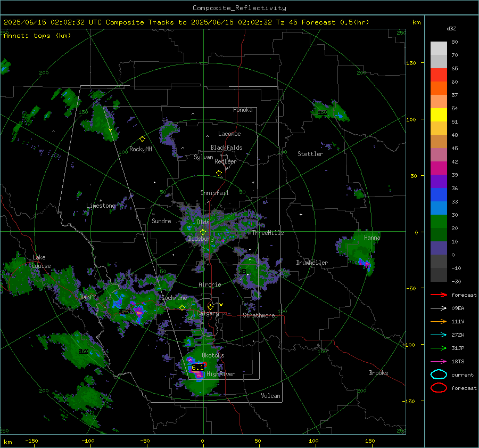Click the Didsbury label
Image resolution: width=479 pixels, height=448 pixels.
click(x=201, y=239)
